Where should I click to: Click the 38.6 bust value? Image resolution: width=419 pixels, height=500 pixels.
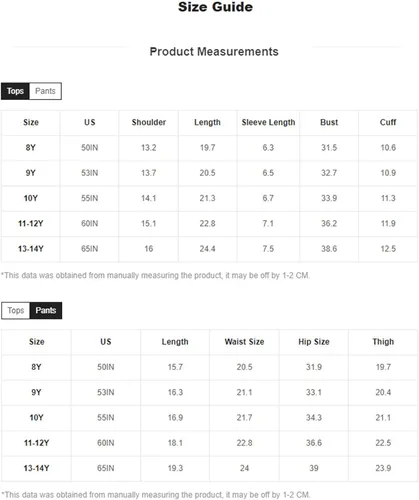329,249
